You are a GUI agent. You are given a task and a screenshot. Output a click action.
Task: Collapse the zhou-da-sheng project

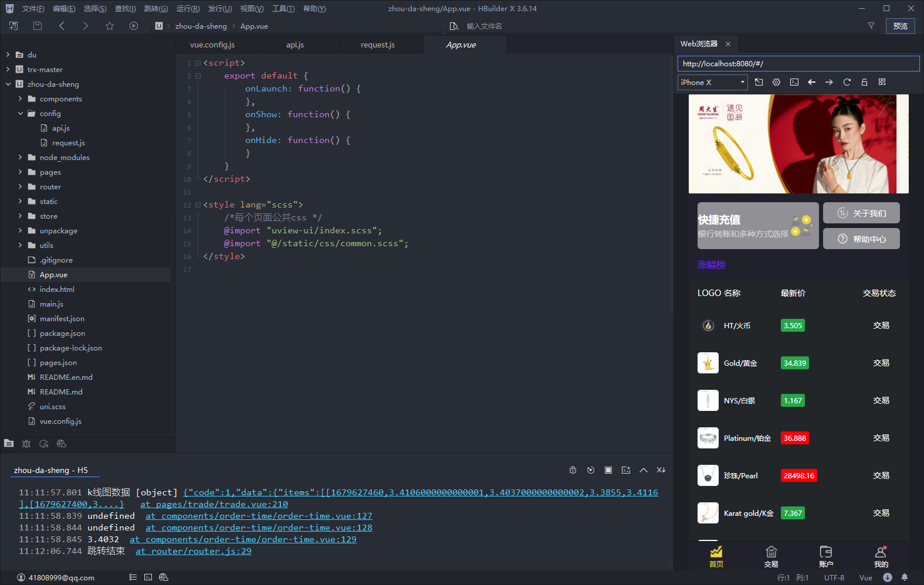(8, 84)
